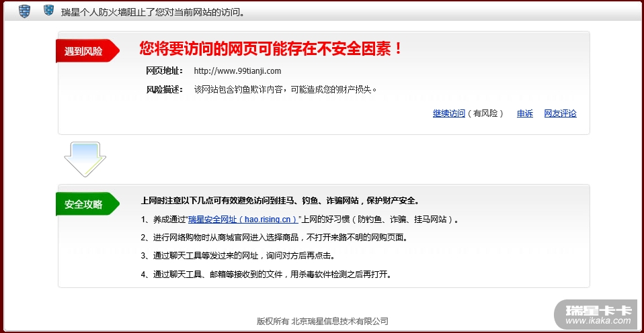
Task: Open 瑞星安全网址 (hao.rising.cn) link
Action: pos(243,220)
